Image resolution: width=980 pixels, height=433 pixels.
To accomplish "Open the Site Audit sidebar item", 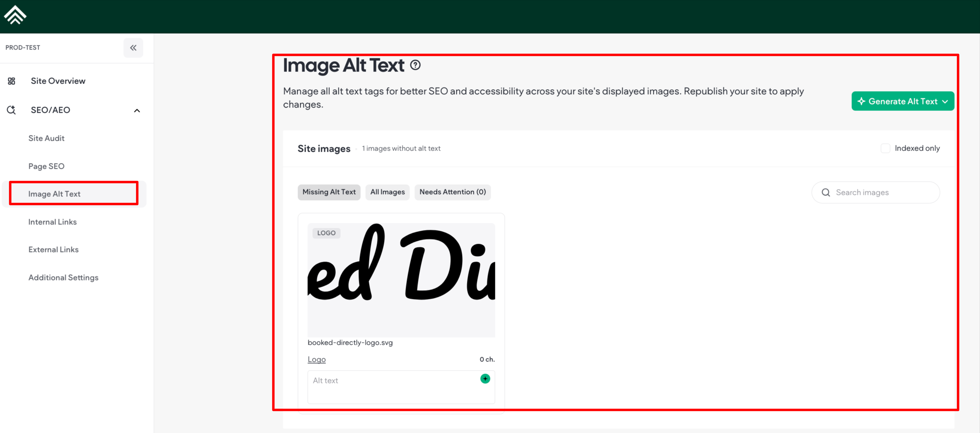I will coord(47,138).
